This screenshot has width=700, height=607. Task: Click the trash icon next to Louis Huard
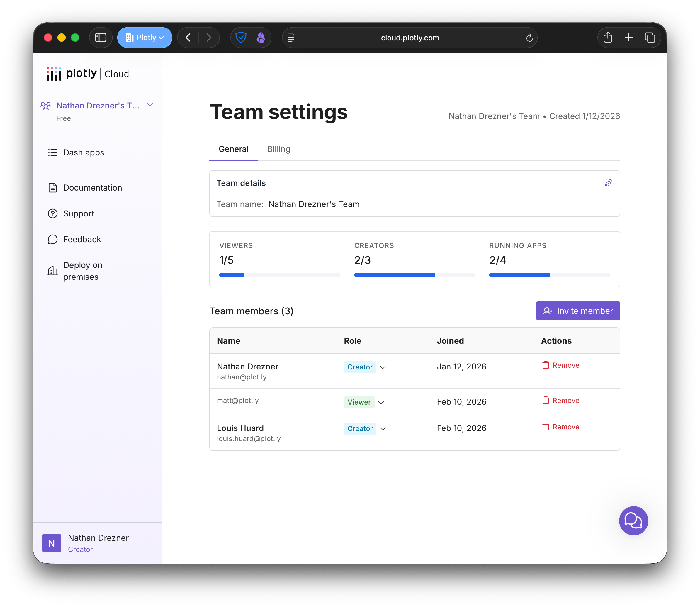[545, 427]
